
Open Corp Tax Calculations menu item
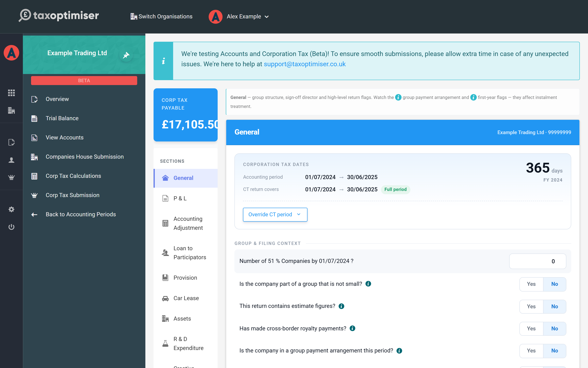[84, 176]
